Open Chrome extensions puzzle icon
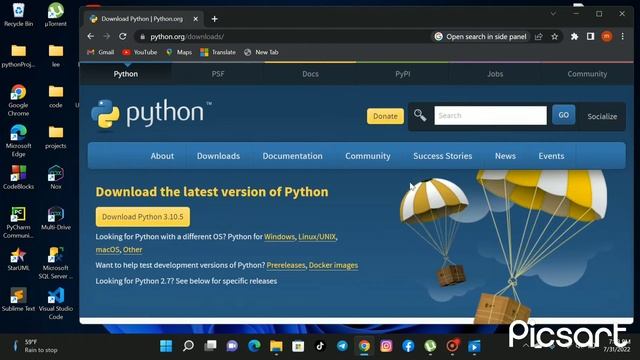Screen dimensions: 640x360 coord(574,36)
